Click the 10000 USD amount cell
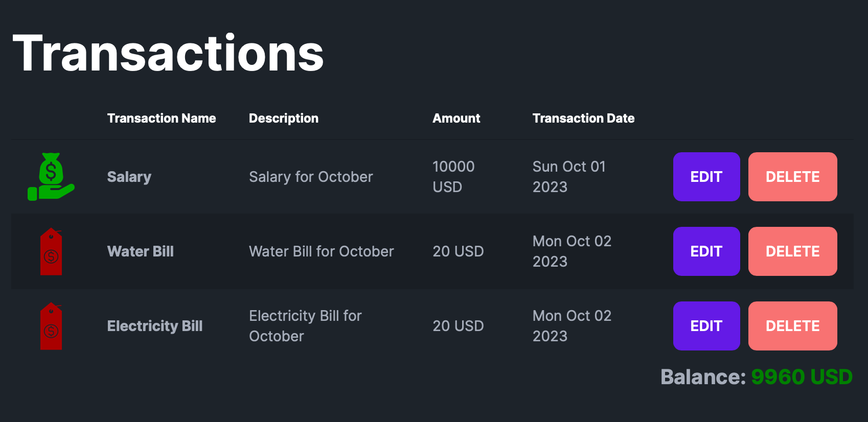The width and height of the screenshot is (868, 422). pyautogui.click(x=453, y=177)
